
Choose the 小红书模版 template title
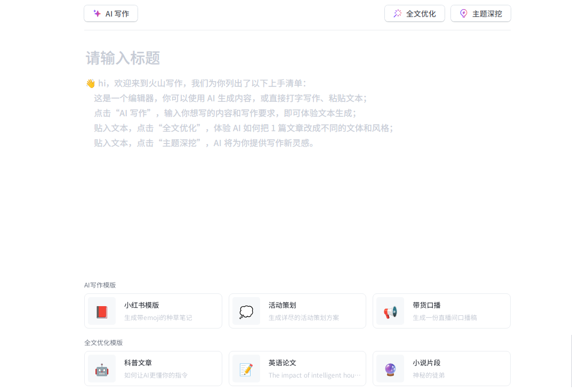tap(142, 305)
